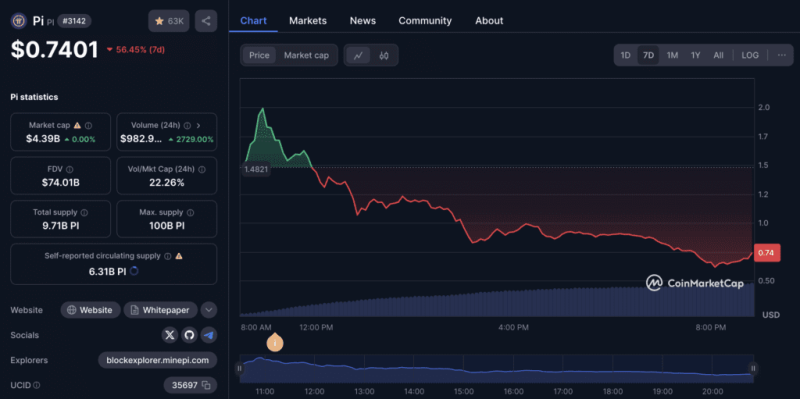Open the Markets tab
Screen dimensions: 800x399
point(308,21)
